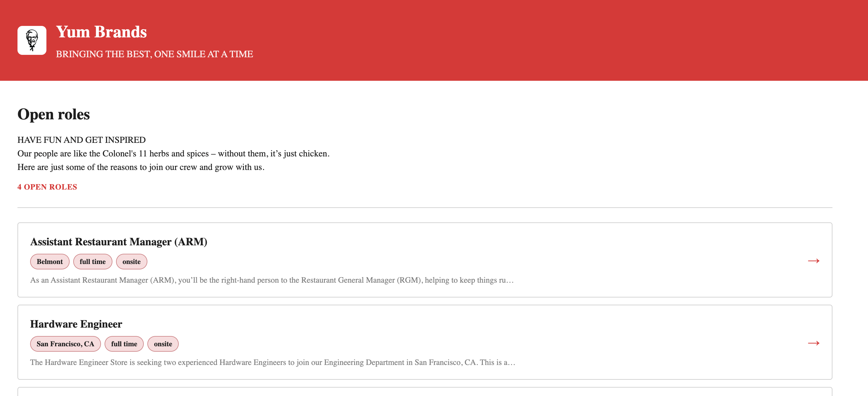Click the Yum Brands header title
The width and height of the screenshot is (868, 396).
[102, 32]
